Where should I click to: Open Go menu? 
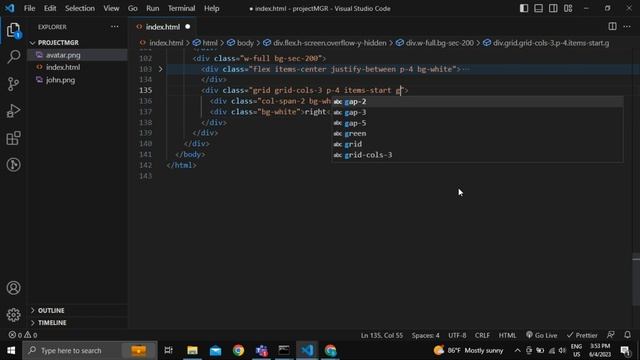click(132, 8)
